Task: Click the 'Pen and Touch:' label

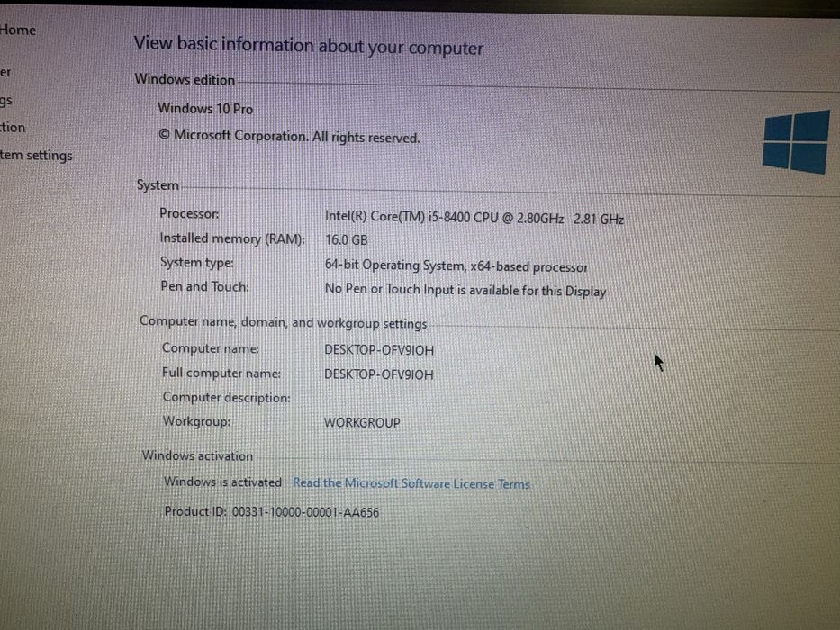Action: pyautogui.click(x=204, y=286)
